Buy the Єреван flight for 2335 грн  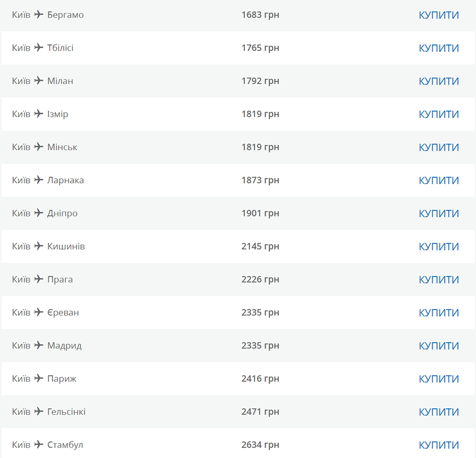tap(438, 313)
